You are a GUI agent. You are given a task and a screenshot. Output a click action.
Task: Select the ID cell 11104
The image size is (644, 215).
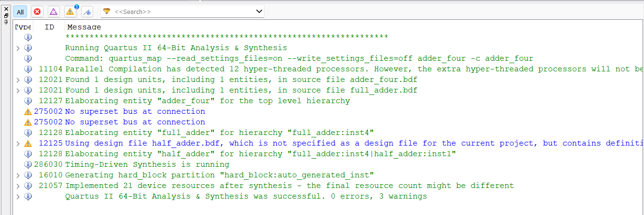(x=51, y=69)
